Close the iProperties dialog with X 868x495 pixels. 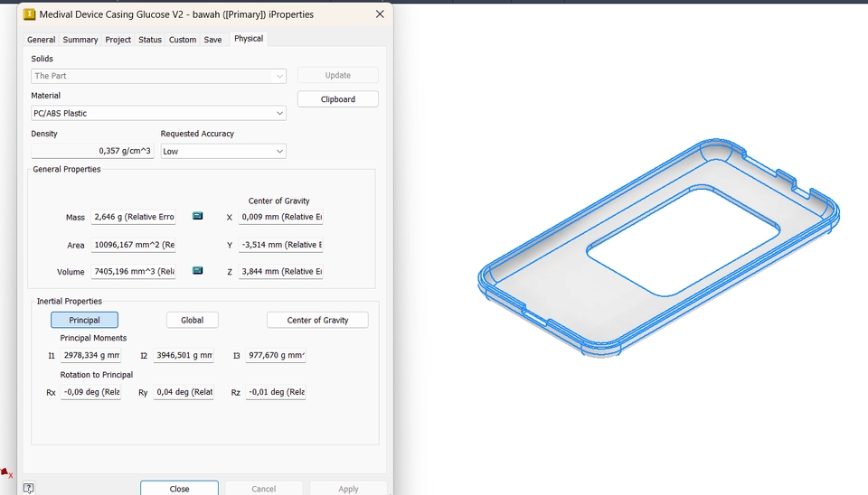click(380, 14)
